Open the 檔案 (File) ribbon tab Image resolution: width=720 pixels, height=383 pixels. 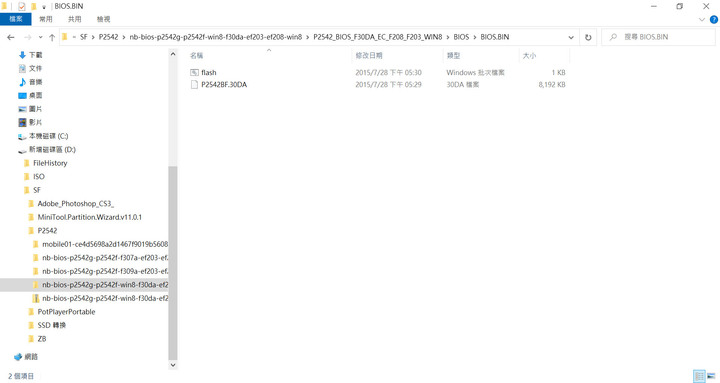[x=16, y=19]
